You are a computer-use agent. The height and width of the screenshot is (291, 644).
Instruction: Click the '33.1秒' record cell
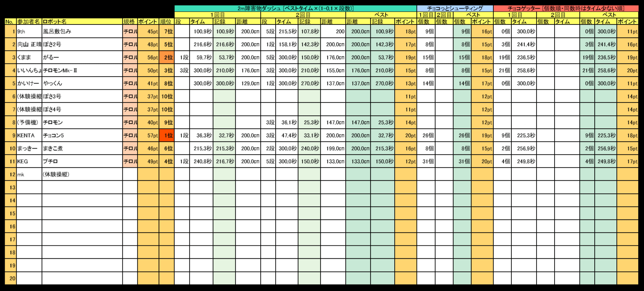[x=309, y=135]
